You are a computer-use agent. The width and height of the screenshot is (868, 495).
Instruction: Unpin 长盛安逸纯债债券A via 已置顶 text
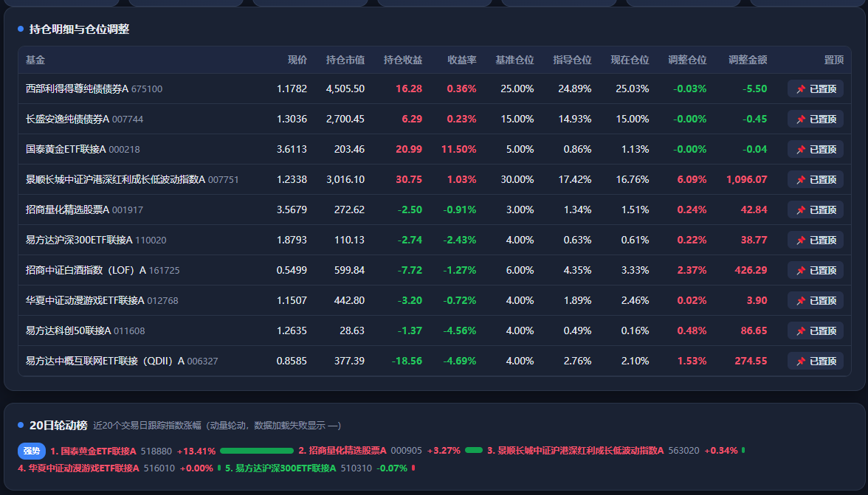pos(822,120)
